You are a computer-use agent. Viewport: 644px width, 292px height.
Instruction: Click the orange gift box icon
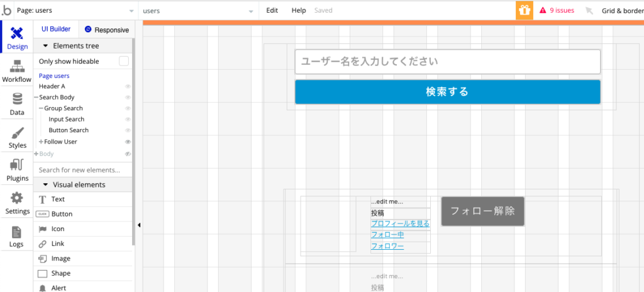coord(524,10)
